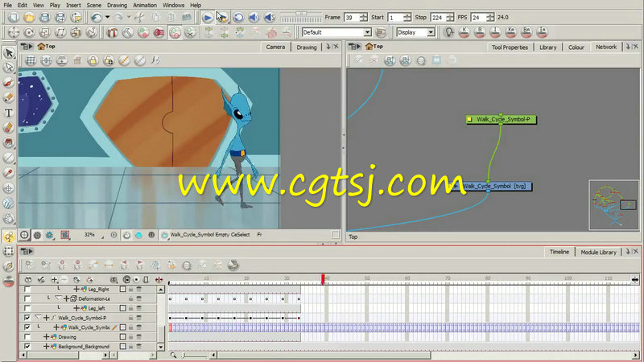Viewport: 644px width, 362px height.
Task: Collapse the Walk_Cycle_Symbol-P layer group
Action: coord(38,318)
